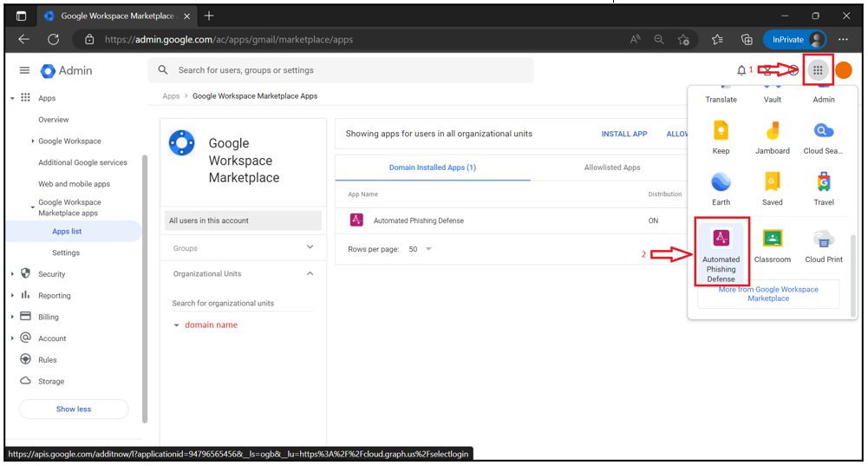This screenshot has height=466, width=868.
Task: Open the orange account avatar
Action: [x=844, y=70]
